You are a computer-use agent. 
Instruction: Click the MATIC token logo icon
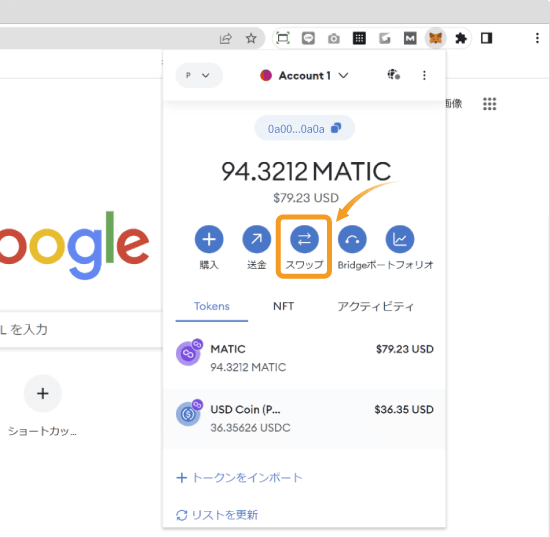click(189, 353)
